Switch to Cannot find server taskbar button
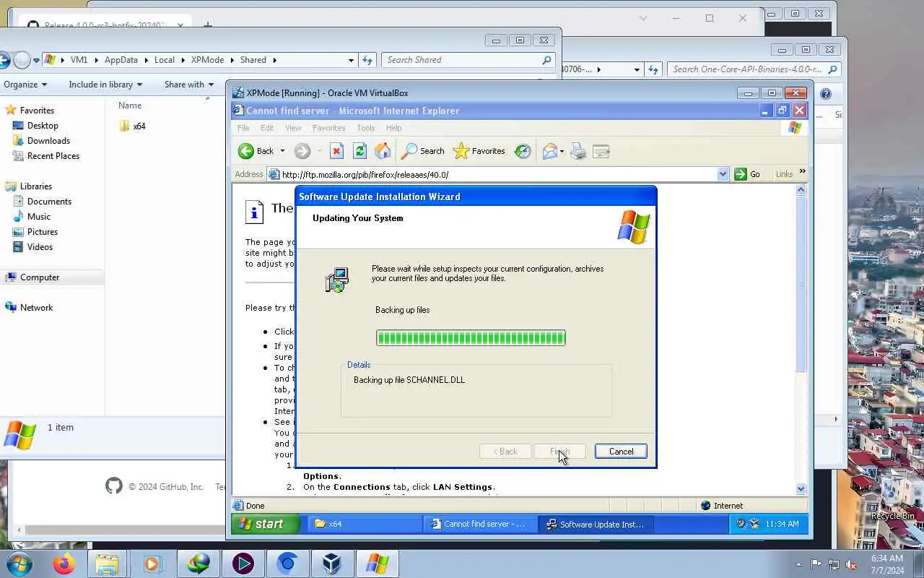The image size is (924, 578). [481, 524]
